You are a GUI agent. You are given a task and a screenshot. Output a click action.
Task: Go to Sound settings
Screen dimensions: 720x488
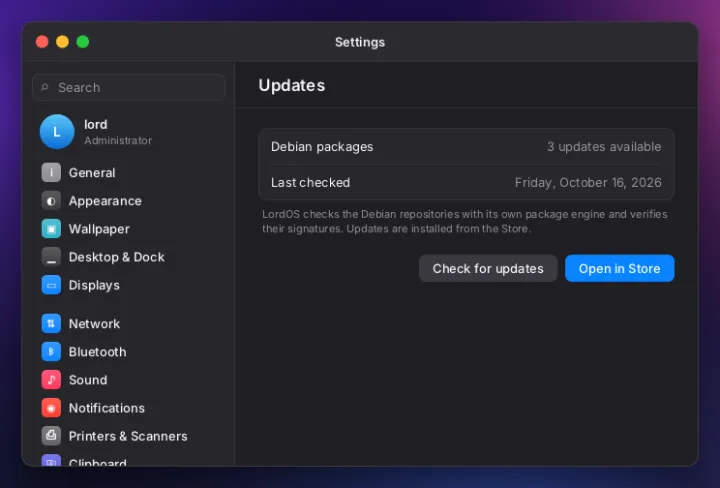coord(129,380)
